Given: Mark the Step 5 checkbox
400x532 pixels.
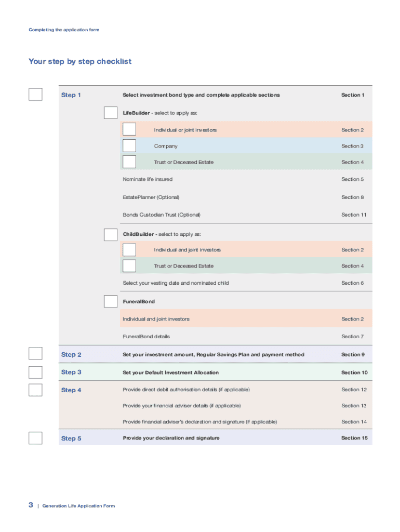Looking at the screenshot, I should (35, 438).
